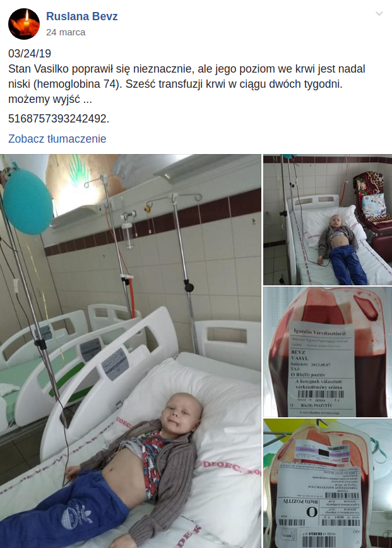The width and height of the screenshot is (392, 548).
Task: Click the number 5168757393242492 in post
Action: point(59,119)
